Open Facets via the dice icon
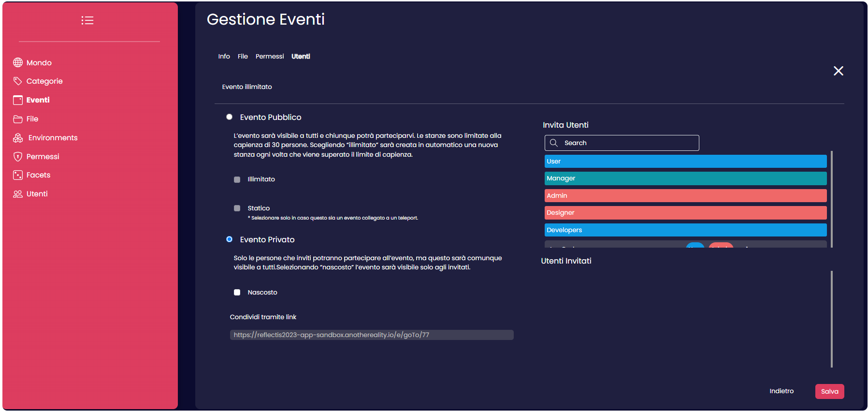Viewport: 868px width, 413px height. (x=18, y=175)
